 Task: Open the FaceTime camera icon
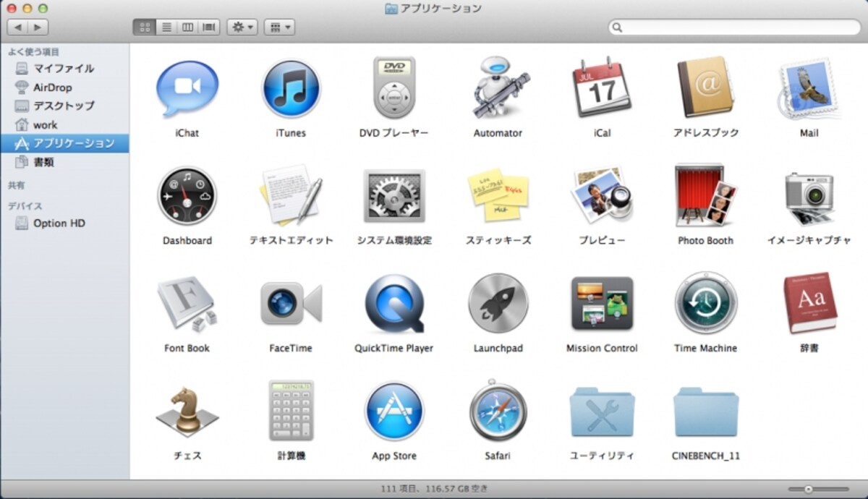(291, 303)
